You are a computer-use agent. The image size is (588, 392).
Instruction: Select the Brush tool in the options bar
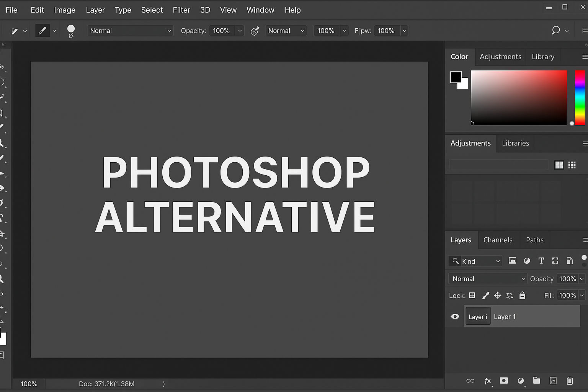42,30
